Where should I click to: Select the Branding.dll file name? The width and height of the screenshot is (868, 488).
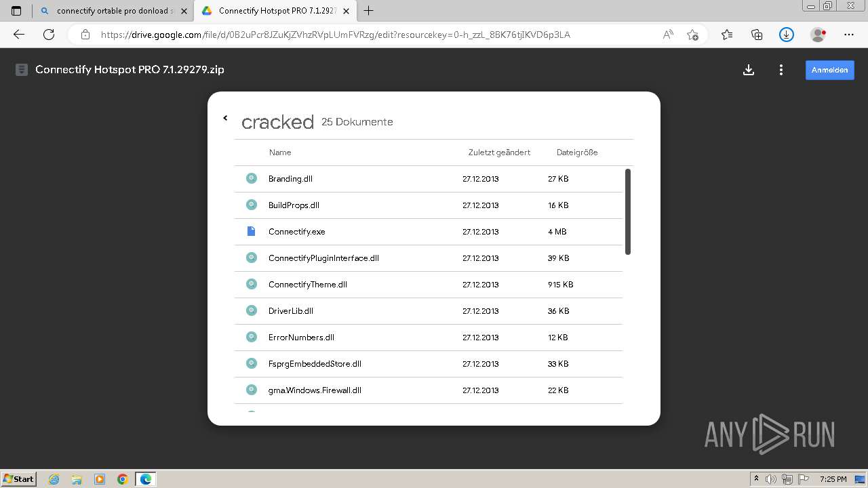(290, 179)
